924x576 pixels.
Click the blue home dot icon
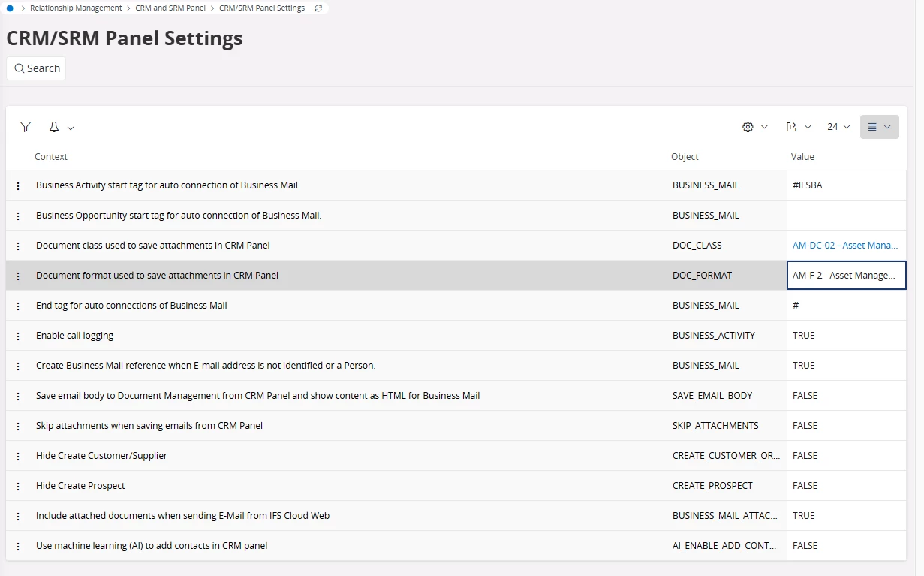click(x=10, y=8)
